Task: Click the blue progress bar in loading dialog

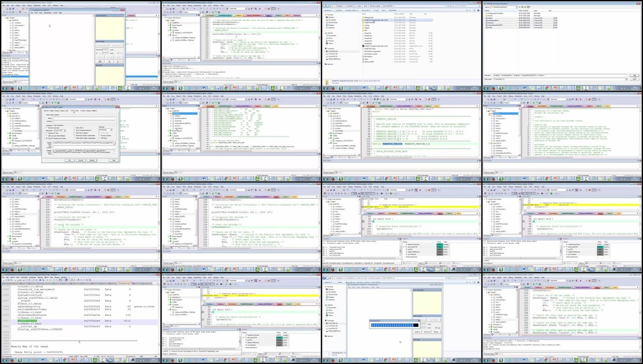Action: [x=394, y=325]
